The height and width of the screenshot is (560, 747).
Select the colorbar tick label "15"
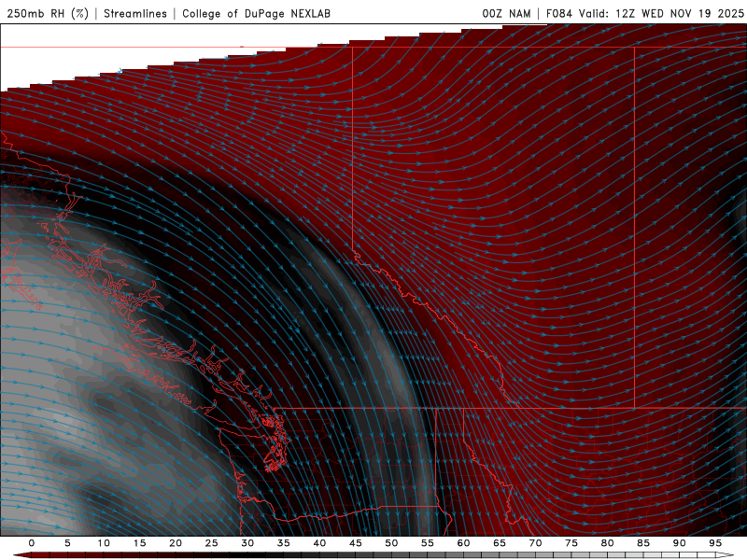(x=139, y=543)
